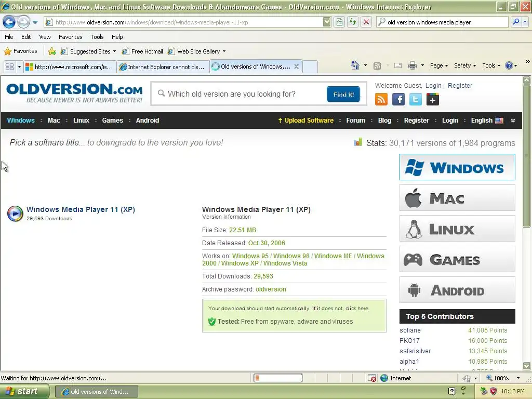Image resolution: width=532 pixels, height=399 pixels.
Task: Click the Twitter icon
Action: click(415, 99)
